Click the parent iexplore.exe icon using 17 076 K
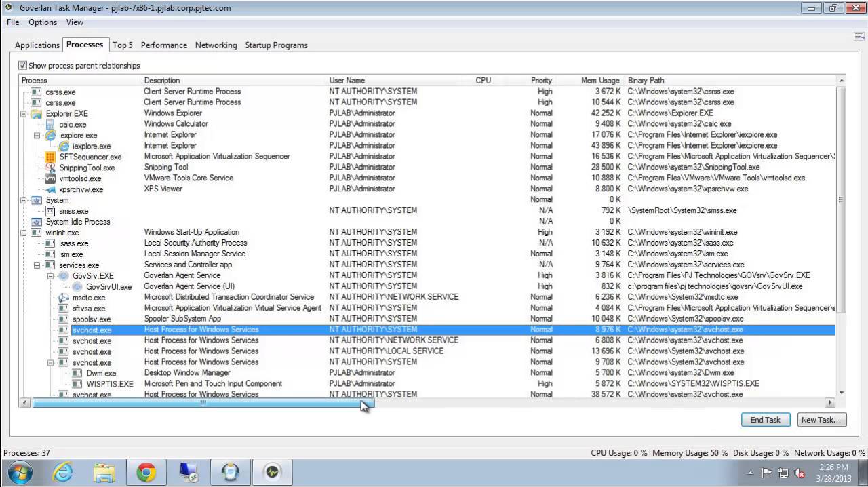Viewport: 868px width, 487px height. (x=50, y=135)
